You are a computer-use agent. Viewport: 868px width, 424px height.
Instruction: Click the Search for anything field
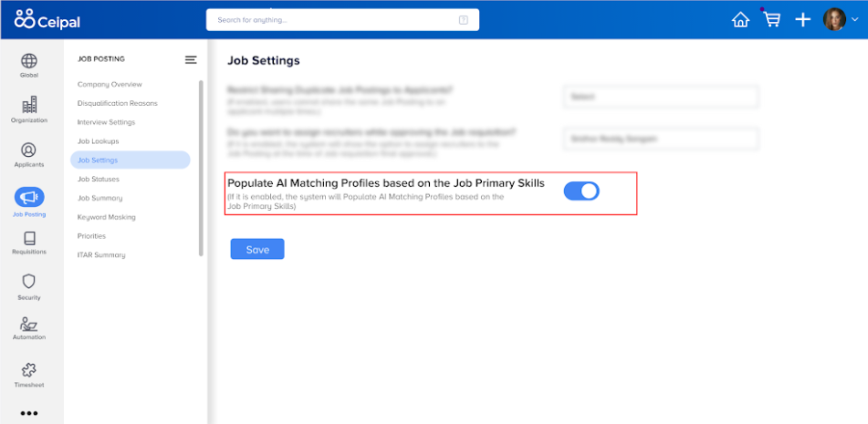coord(342,20)
